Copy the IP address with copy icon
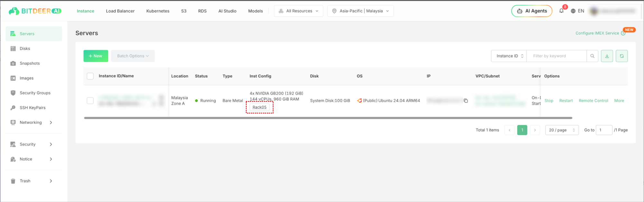 tap(466, 101)
